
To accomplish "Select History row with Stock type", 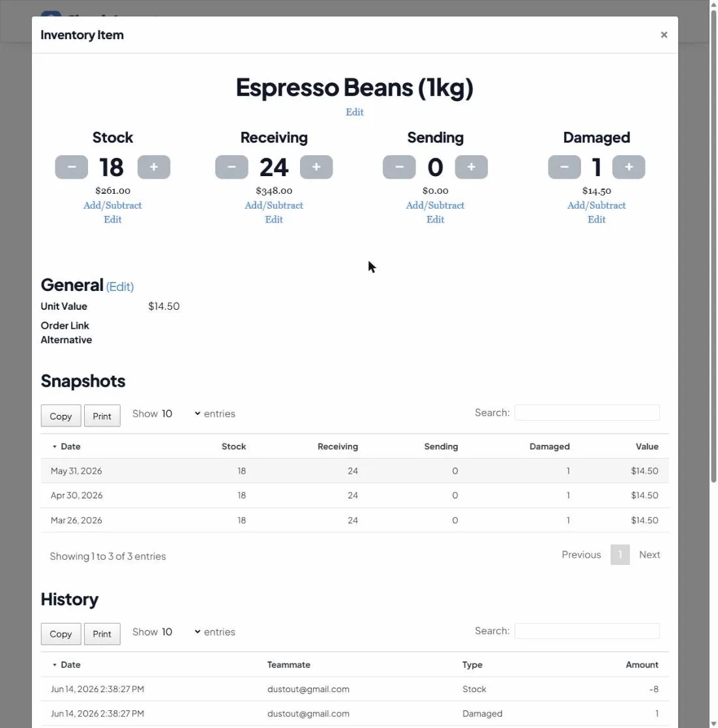I will (355, 689).
